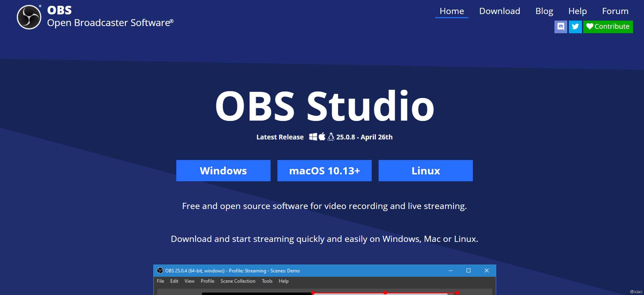Open the Discord chat icon
The height and width of the screenshot is (295, 644).
561,27
